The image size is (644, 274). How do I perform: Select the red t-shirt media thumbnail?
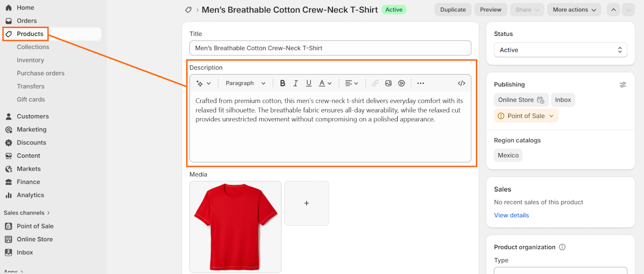[x=235, y=227]
